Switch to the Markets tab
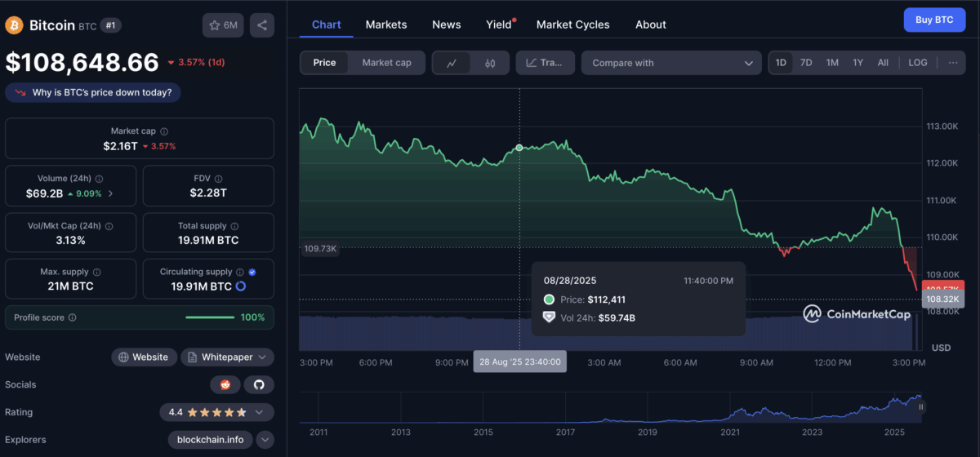This screenshot has height=457, width=980. [x=386, y=24]
